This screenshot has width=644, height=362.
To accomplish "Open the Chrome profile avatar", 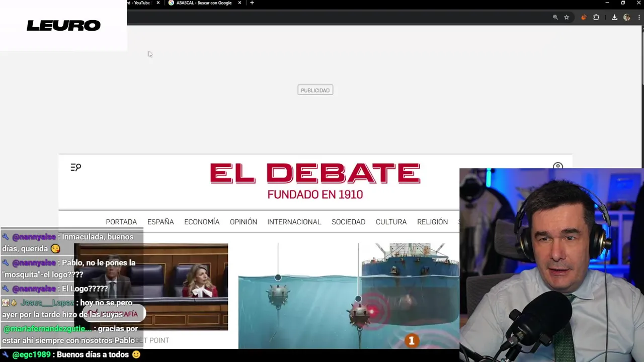I will pos(626,17).
